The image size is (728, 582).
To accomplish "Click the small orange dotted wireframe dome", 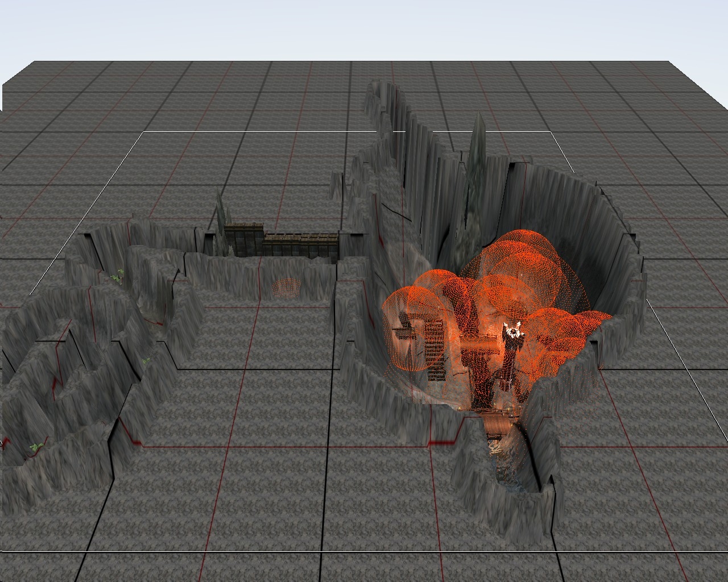I will coord(286,287).
